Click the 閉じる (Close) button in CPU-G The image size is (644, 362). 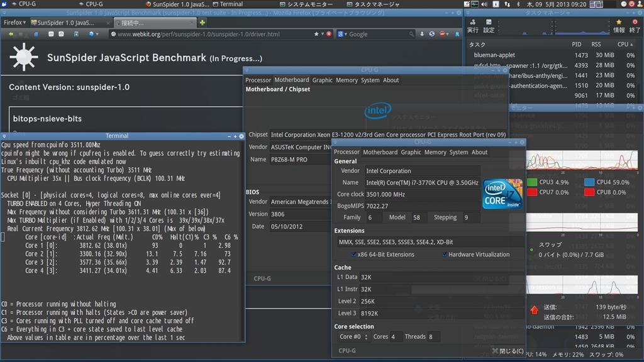coord(507,351)
